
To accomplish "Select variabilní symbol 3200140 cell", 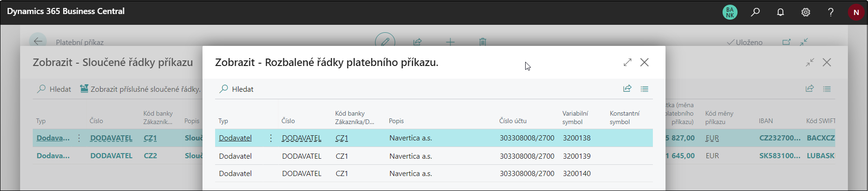I will [577, 173].
